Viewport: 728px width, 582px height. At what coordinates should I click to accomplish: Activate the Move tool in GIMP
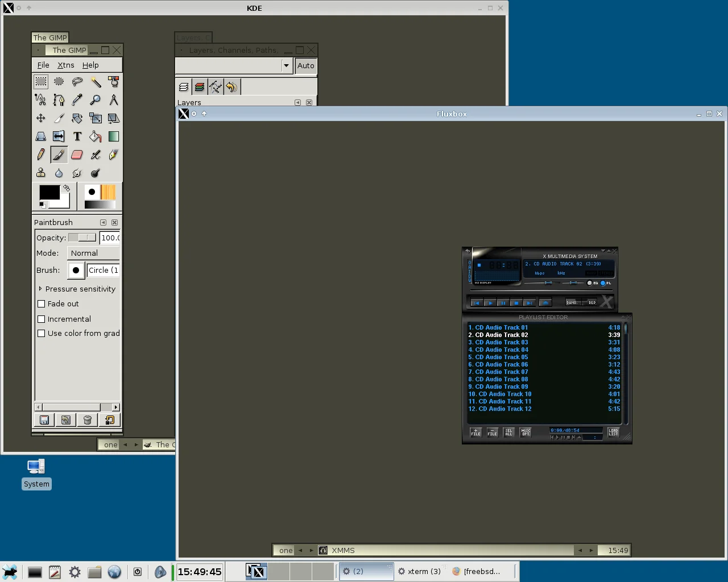(x=41, y=118)
